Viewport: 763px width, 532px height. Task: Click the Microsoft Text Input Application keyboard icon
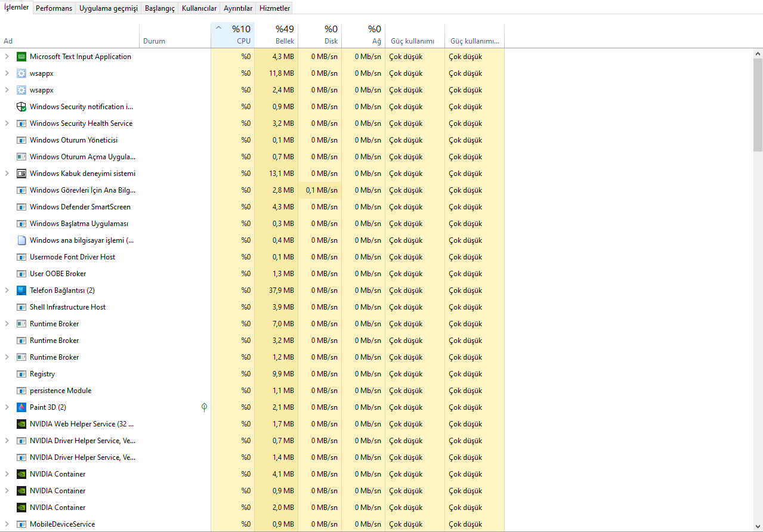click(21, 57)
